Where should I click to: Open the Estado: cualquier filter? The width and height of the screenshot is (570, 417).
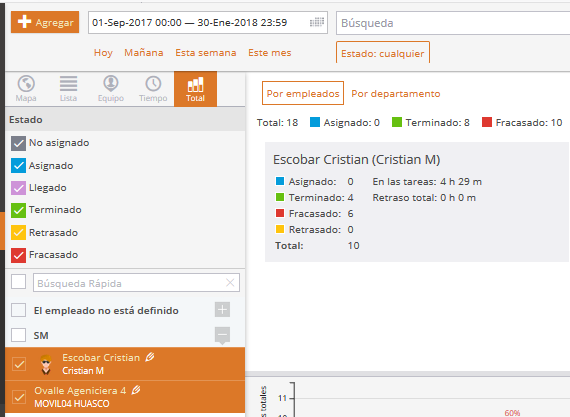[383, 53]
